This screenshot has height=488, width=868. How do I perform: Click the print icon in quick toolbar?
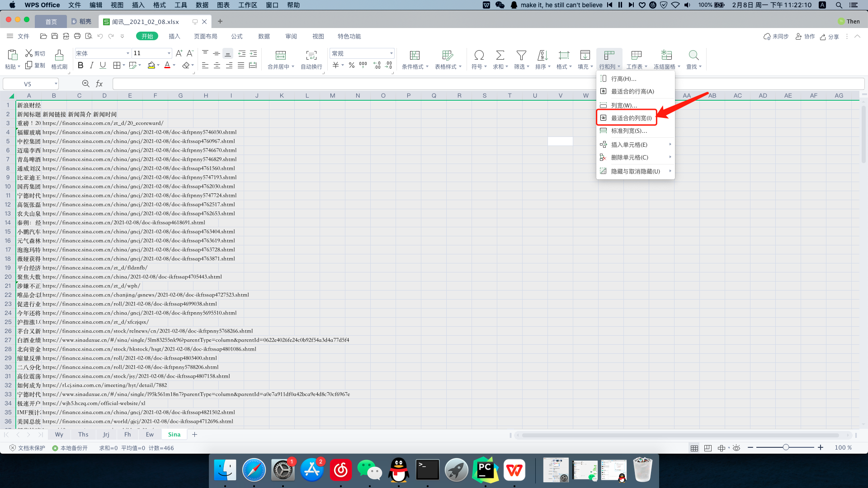[77, 36]
